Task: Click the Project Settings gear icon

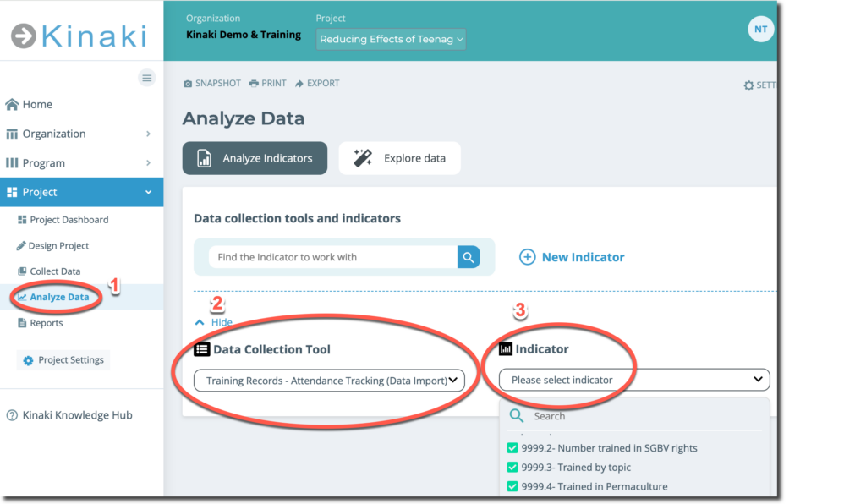Action: tap(28, 360)
